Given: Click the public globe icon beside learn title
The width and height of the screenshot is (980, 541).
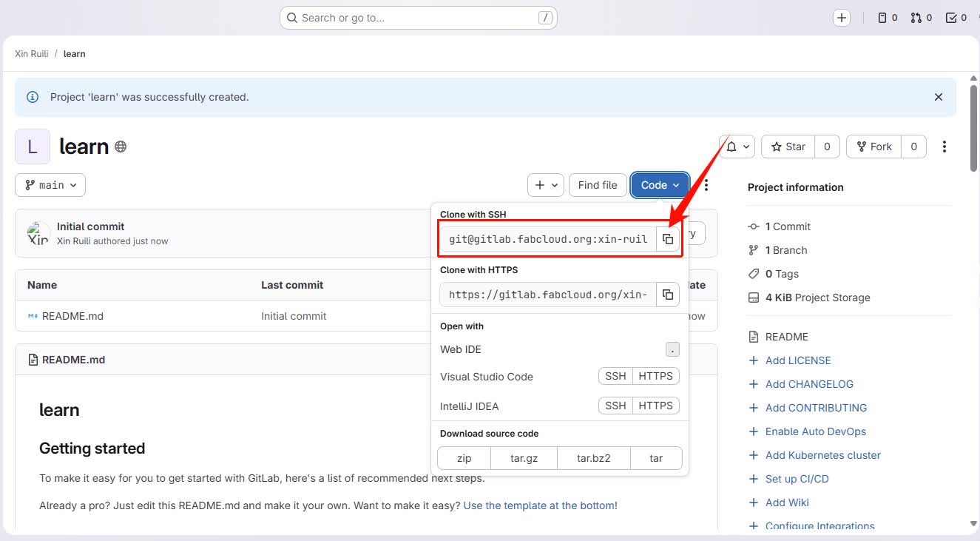Looking at the screenshot, I should click(x=121, y=147).
